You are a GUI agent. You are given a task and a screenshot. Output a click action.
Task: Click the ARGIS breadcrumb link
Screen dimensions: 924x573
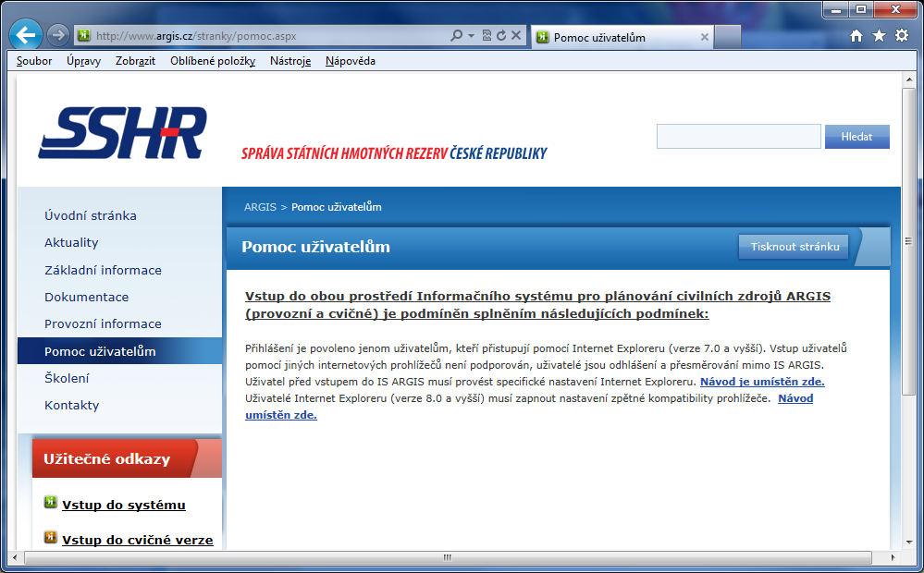coord(260,207)
